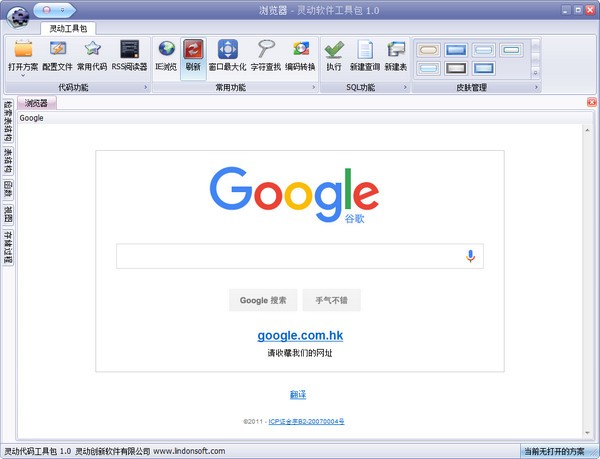
Task: Expand the 代码功能 group launcher
Action: coord(145,87)
